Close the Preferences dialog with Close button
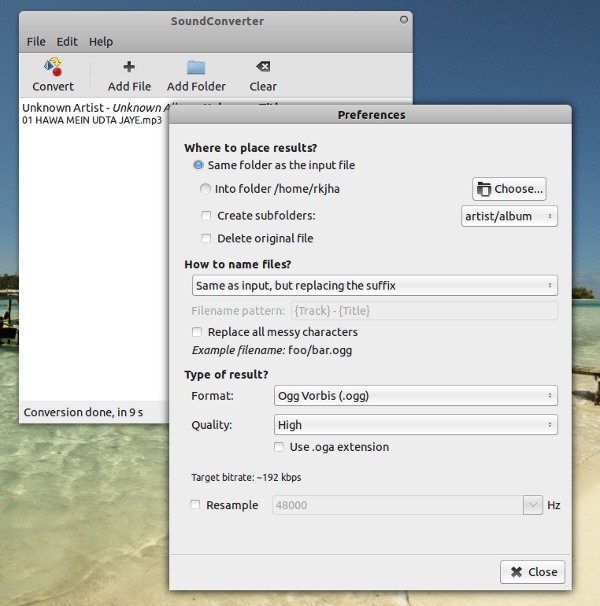600x606 pixels. coord(533,572)
